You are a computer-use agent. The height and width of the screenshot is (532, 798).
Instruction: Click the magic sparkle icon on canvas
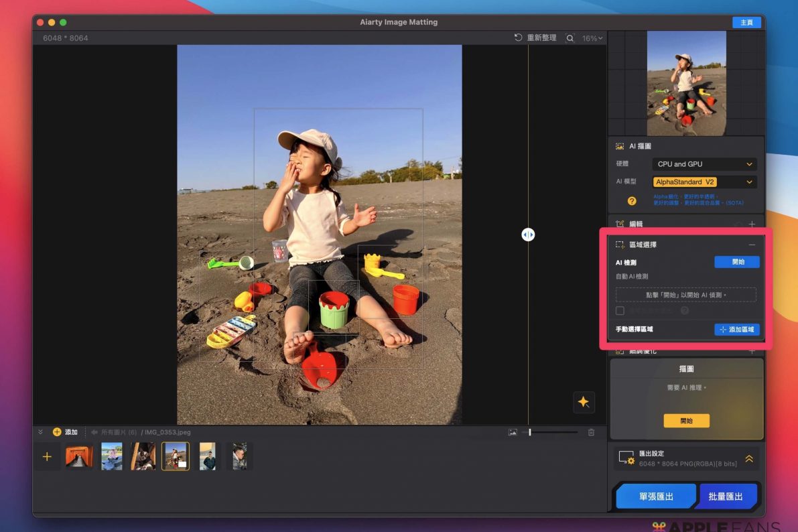click(584, 402)
